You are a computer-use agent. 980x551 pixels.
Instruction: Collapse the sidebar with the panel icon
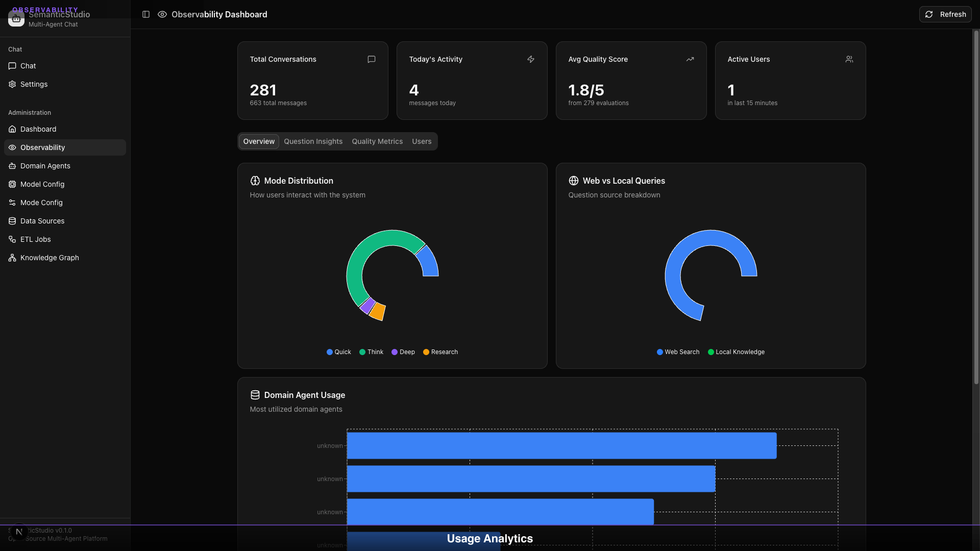[x=146, y=14]
